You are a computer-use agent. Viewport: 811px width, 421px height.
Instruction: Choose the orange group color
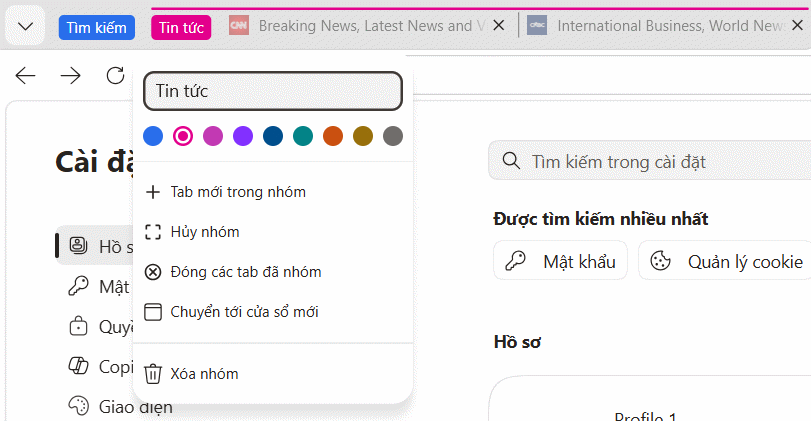333,136
